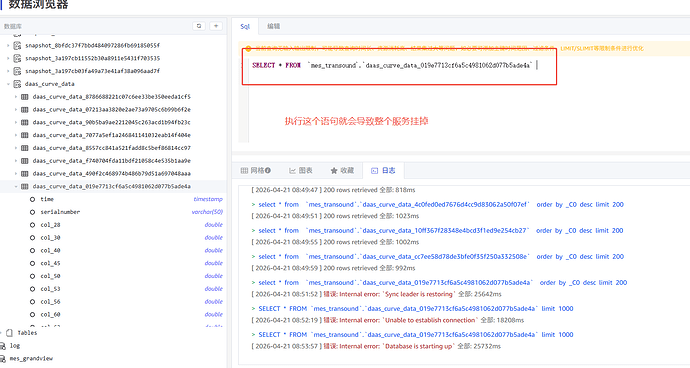Expand table daas_curve_data_7077a5ef1a246841141032eab14f404e
Screen dimensions: 690x368
pos(16,135)
